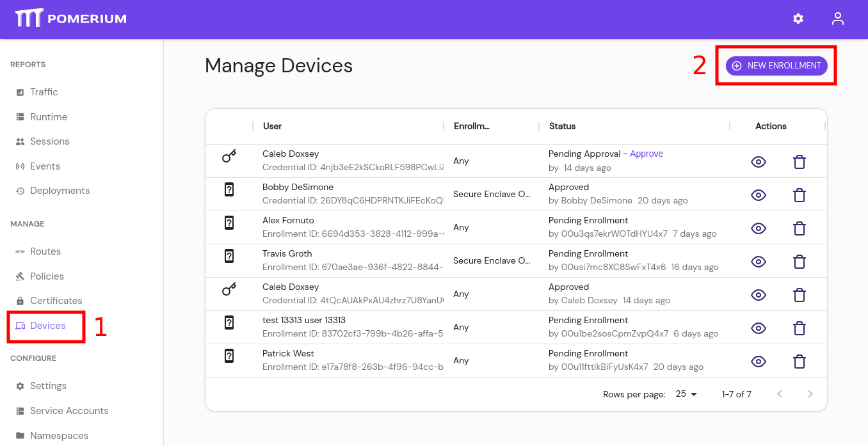The width and height of the screenshot is (868, 446).
Task: Open the Deployments report
Action: point(60,190)
